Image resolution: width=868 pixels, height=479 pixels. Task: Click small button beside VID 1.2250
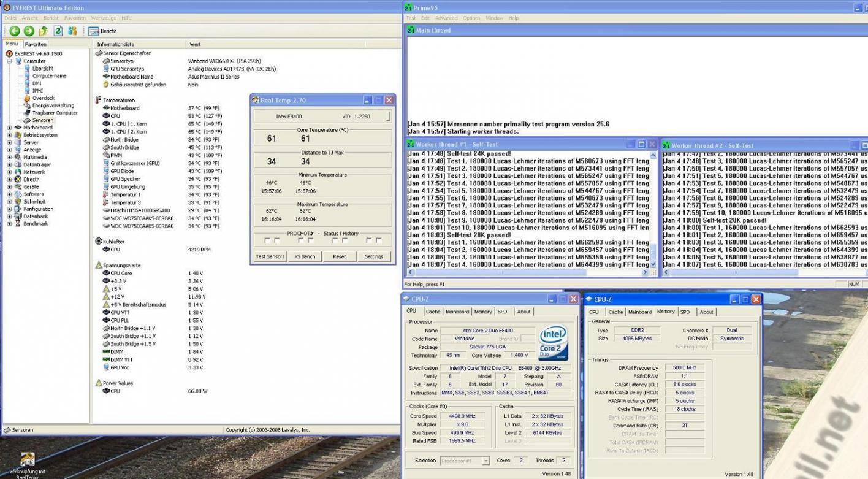point(389,117)
